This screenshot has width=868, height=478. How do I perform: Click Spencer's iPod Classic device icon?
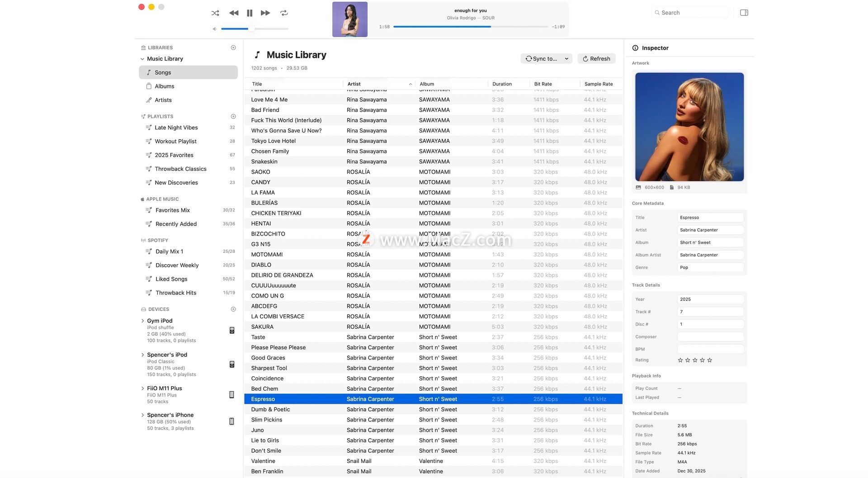[x=232, y=364]
